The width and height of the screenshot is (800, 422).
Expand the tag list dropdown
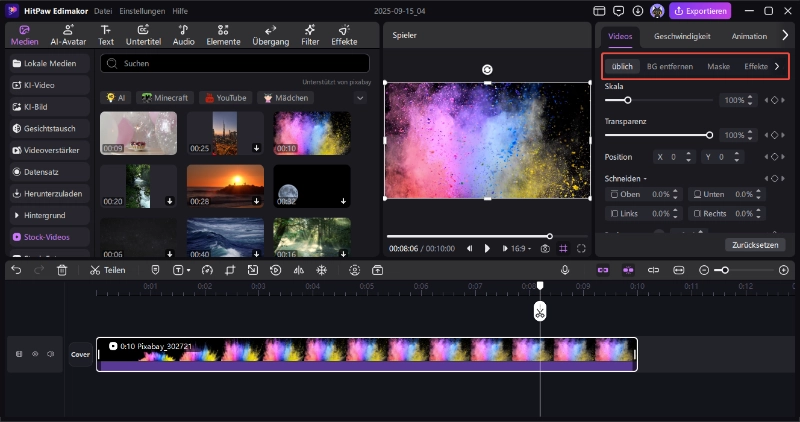click(x=360, y=98)
